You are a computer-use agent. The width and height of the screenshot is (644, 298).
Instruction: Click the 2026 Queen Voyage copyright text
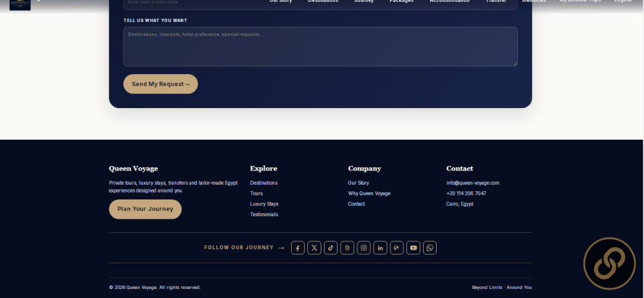155,288
